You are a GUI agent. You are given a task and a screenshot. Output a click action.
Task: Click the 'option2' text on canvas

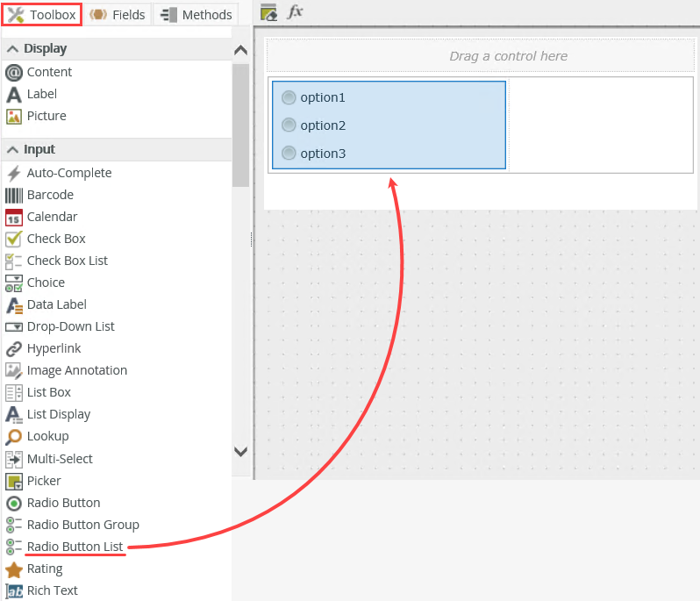pos(323,126)
